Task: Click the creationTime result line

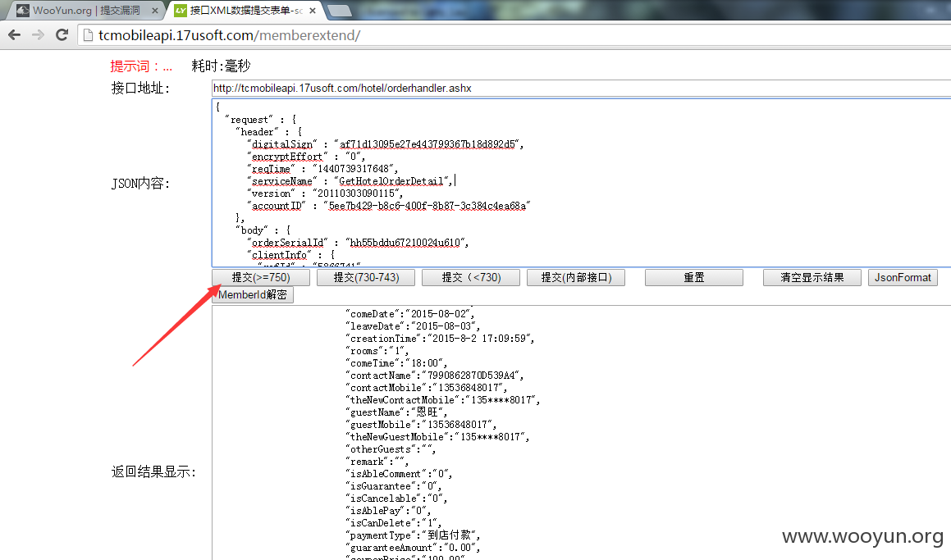Action: (441, 338)
